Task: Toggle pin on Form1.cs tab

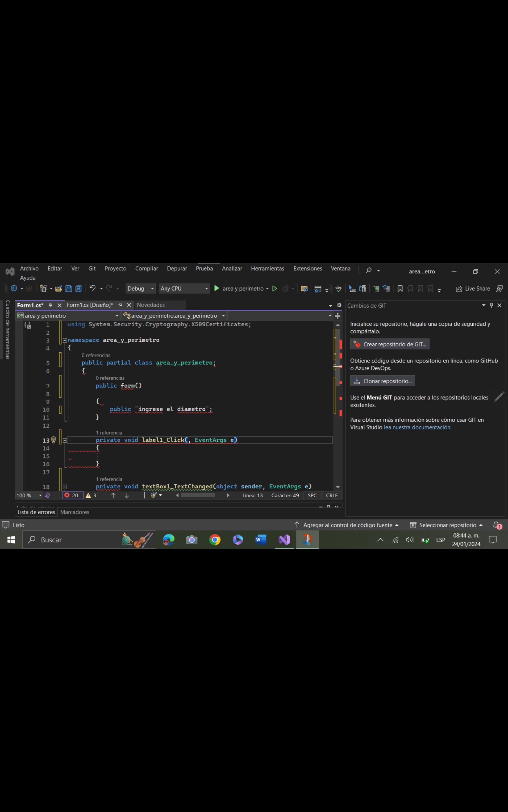Action: [x=50, y=305]
